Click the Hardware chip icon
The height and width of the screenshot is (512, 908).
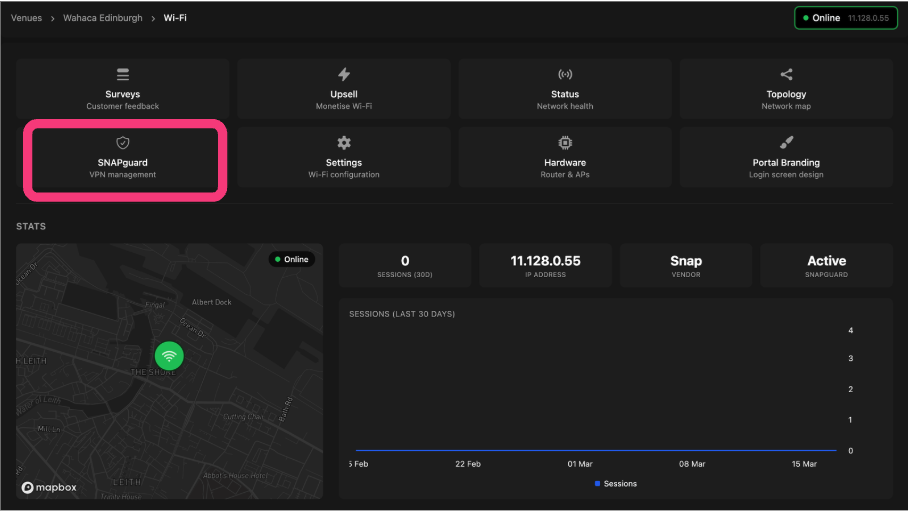pyautogui.click(x=565, y=143)
